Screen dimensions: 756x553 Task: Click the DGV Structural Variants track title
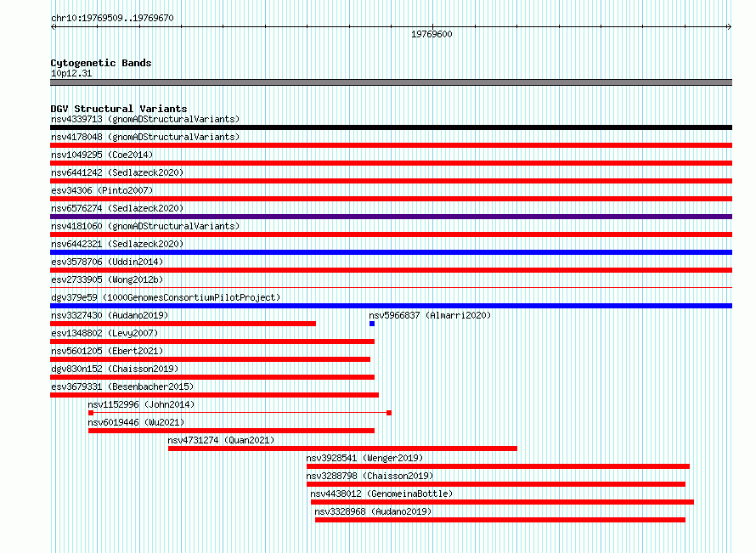119,109
